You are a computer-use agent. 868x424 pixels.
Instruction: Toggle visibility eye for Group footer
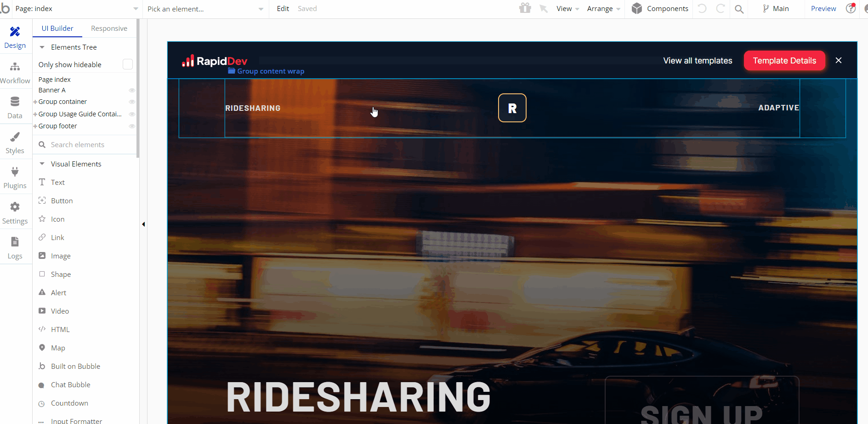tap(132, 126)
